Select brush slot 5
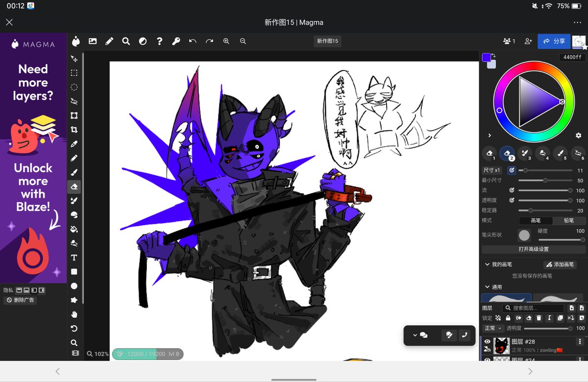 point(560,153)
